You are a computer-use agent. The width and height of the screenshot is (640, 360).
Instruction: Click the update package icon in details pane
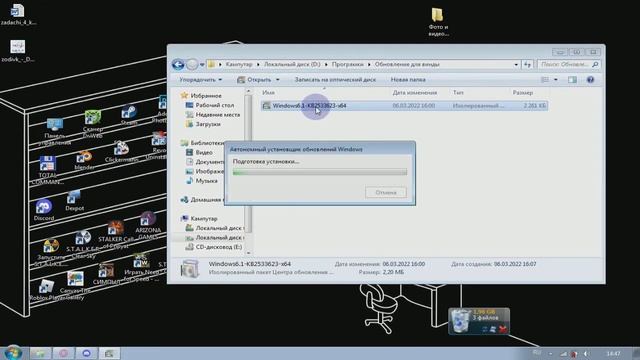point(190,269)
